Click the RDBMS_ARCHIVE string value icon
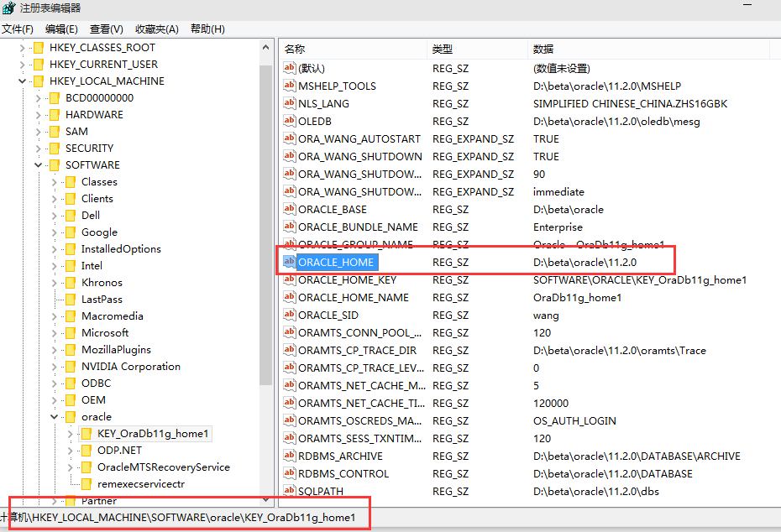 point(290,456)
